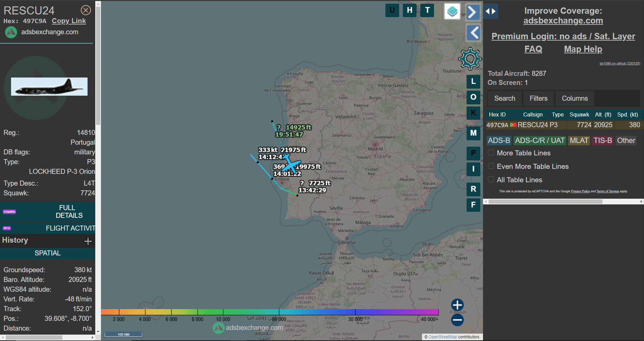Click FULL DETAILS button
The height and width of the screenshot is (341, 644).
[48, 211]
